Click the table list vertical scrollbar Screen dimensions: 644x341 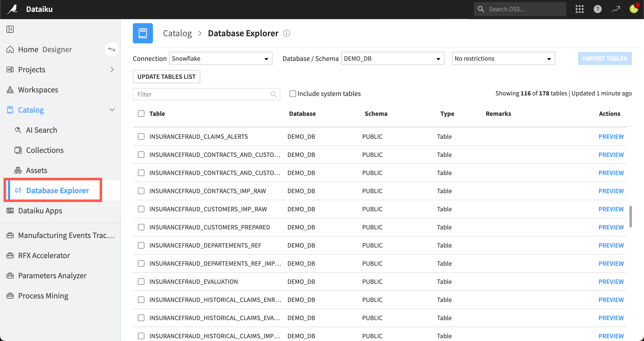tap(630, 217)
